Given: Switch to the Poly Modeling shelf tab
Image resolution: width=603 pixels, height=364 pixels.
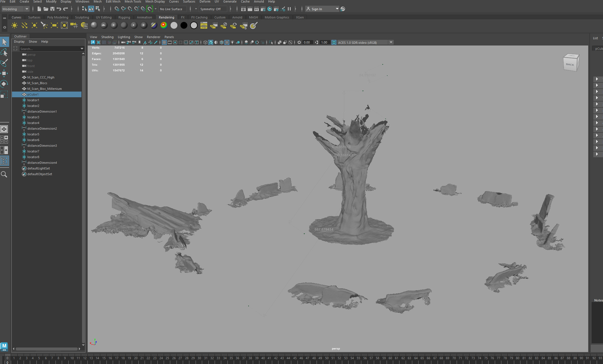Looking at the screenshot, I should (x=58, y=17).
